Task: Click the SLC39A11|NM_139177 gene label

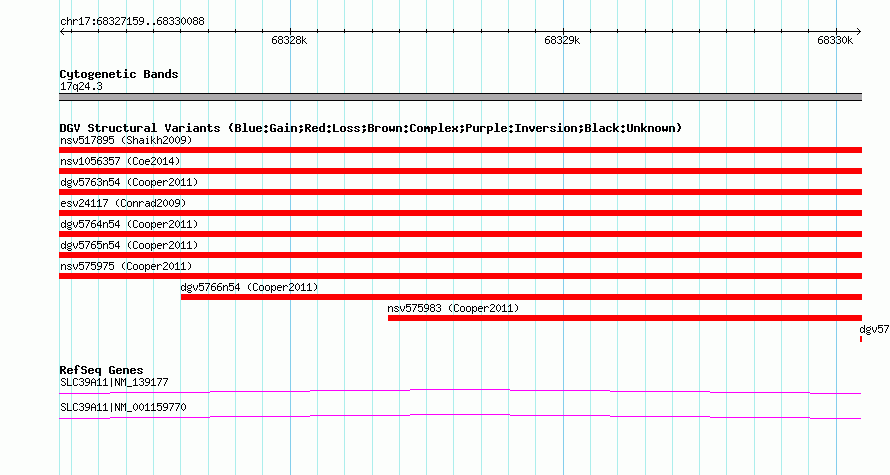Action: click(x=114, y=382)
